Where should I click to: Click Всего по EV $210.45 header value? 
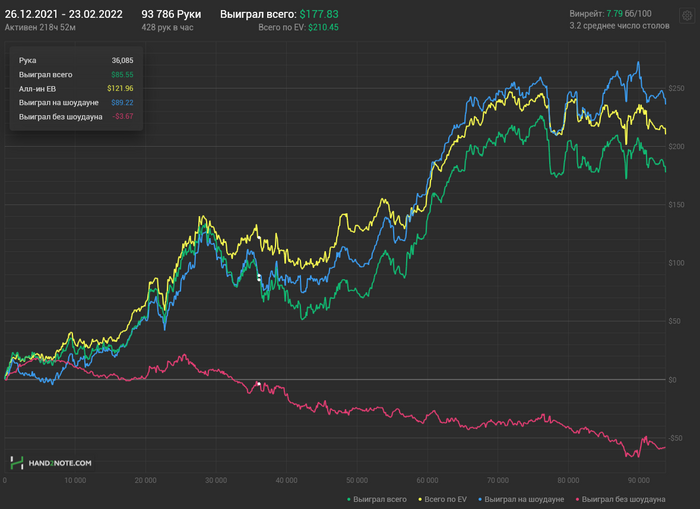(x=298, y=28)
